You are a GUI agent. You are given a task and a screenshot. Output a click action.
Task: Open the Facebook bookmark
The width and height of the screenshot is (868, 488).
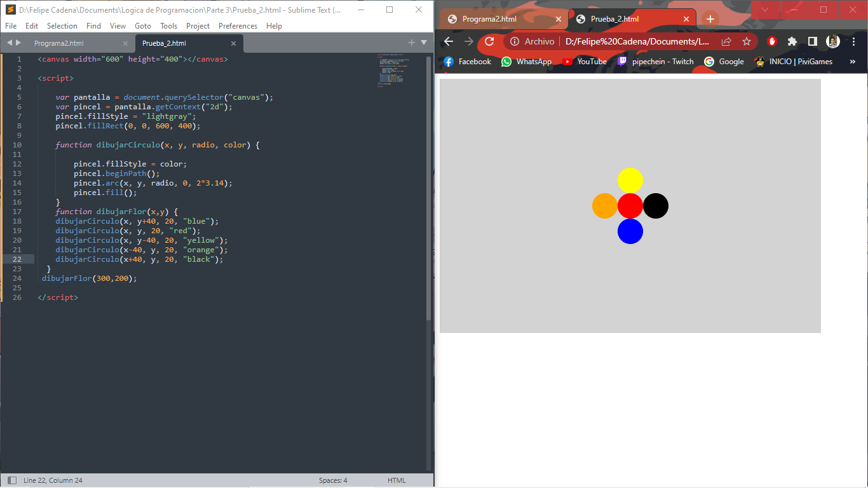click(x=468, y=62)
